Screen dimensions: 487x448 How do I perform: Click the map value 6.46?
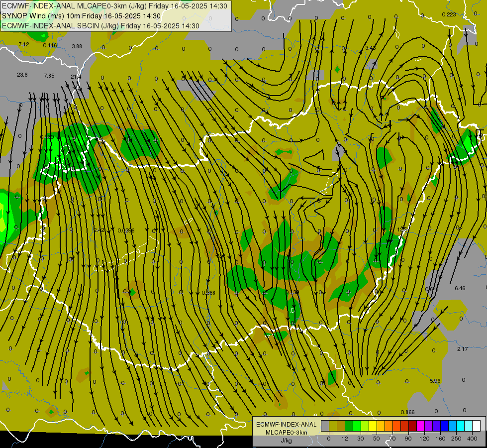460,288
